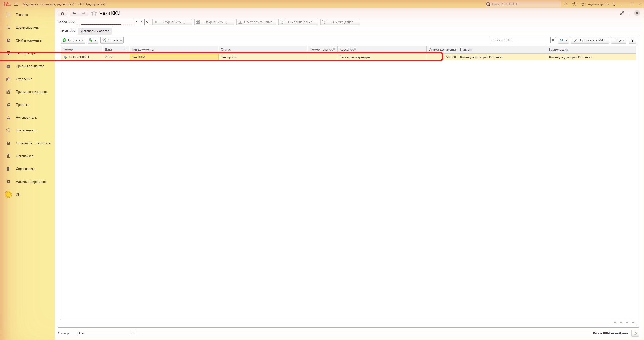644x340 pixels.
Task: Focus the global Поиск Ctrl+Shift+F field
Action: click(523, 4)
